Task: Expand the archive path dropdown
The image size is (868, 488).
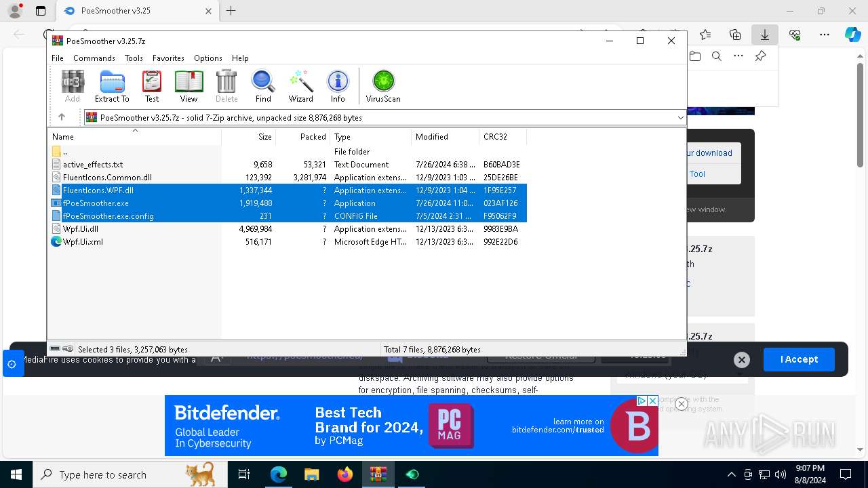Action: coord(680,118)
